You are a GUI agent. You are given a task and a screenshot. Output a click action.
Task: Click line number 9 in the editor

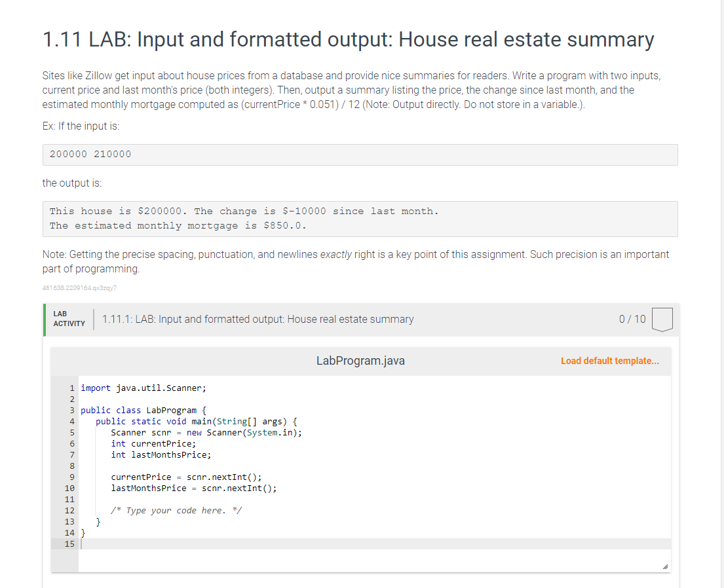tap(71, 477)
